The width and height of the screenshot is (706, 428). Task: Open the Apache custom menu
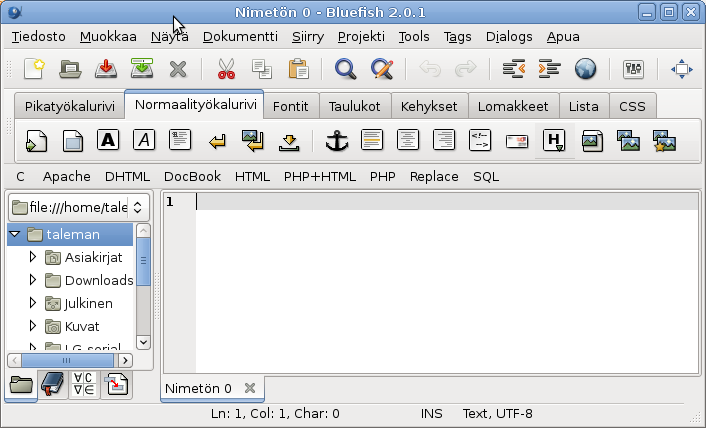coord(67,177)
